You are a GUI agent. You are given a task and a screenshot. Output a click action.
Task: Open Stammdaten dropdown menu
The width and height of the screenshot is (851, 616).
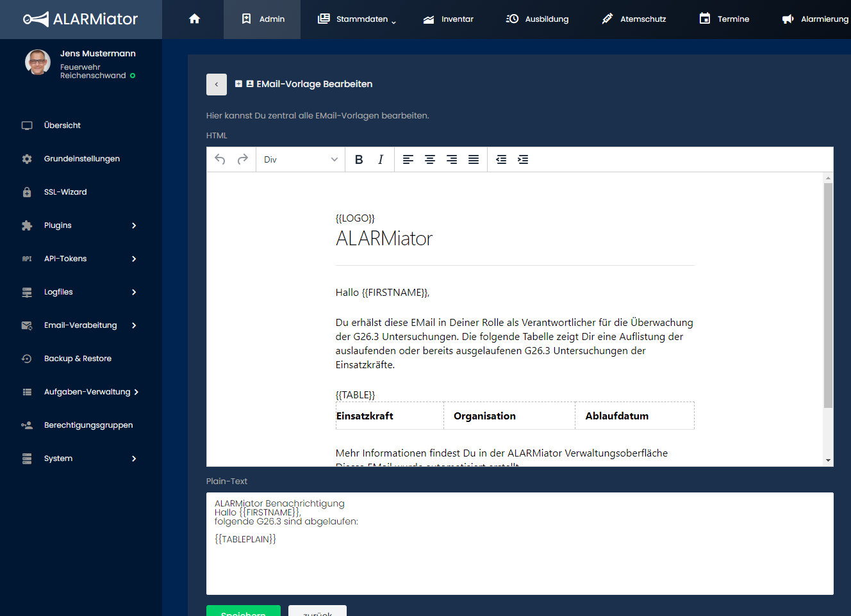tap(357, 19)
